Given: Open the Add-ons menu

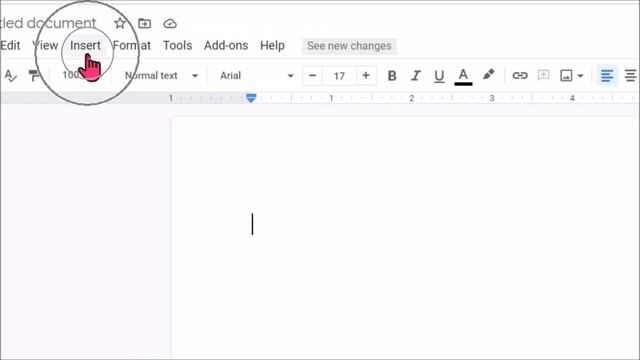Looking at the screenshot, I should pyautogui.click(x=226, y=45).
